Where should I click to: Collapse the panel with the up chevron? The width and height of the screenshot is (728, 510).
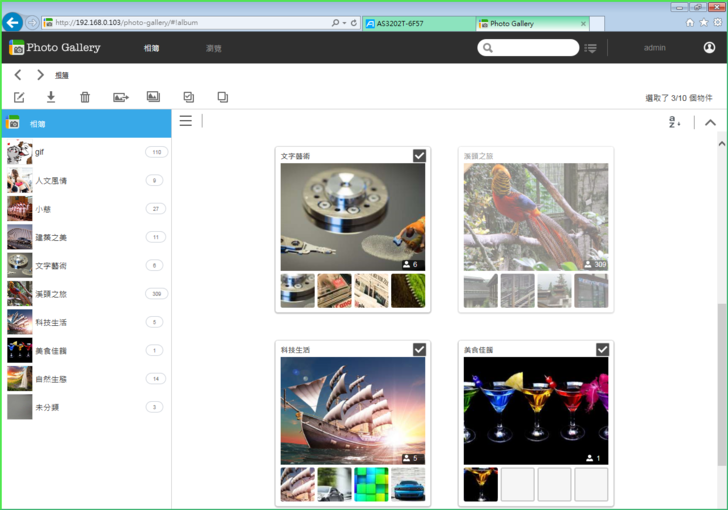click(710, 123)
